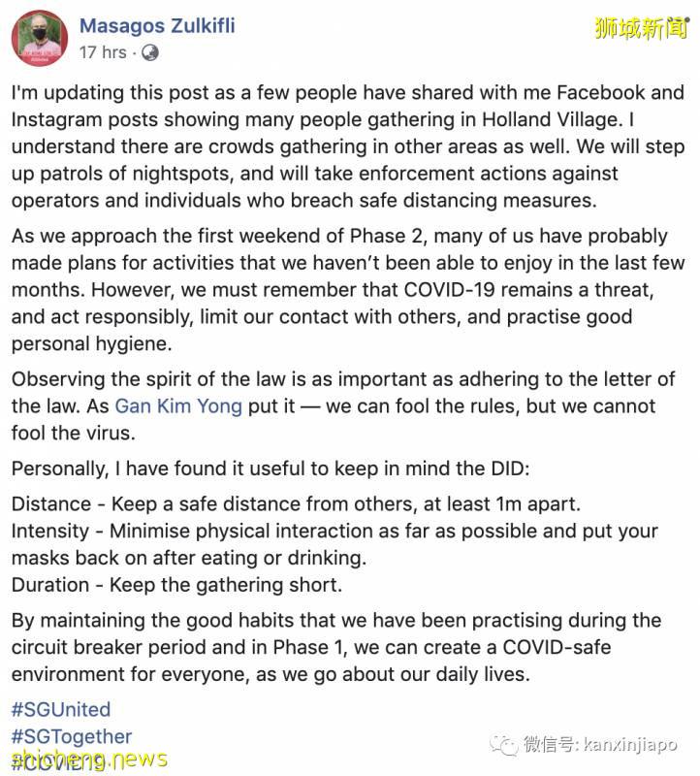Image resolution: width=700 pixels, height=776 pixels.
Task: Click the globe public-audience icon
Action: [151, 52]
